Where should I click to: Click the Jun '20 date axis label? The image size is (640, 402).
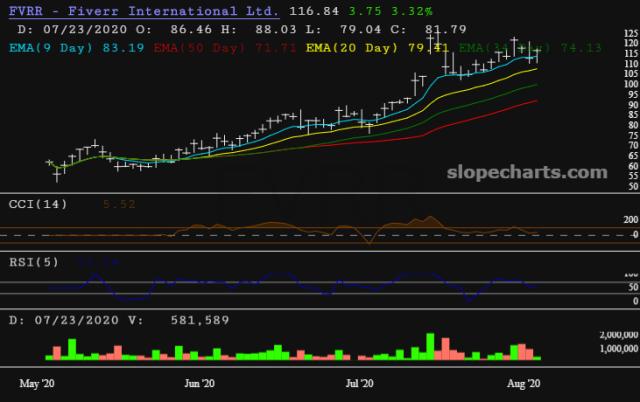point(200,383)
